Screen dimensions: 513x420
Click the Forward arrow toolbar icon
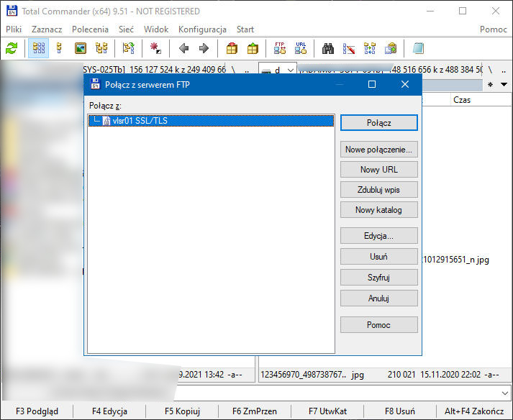[x=204, y=48]
